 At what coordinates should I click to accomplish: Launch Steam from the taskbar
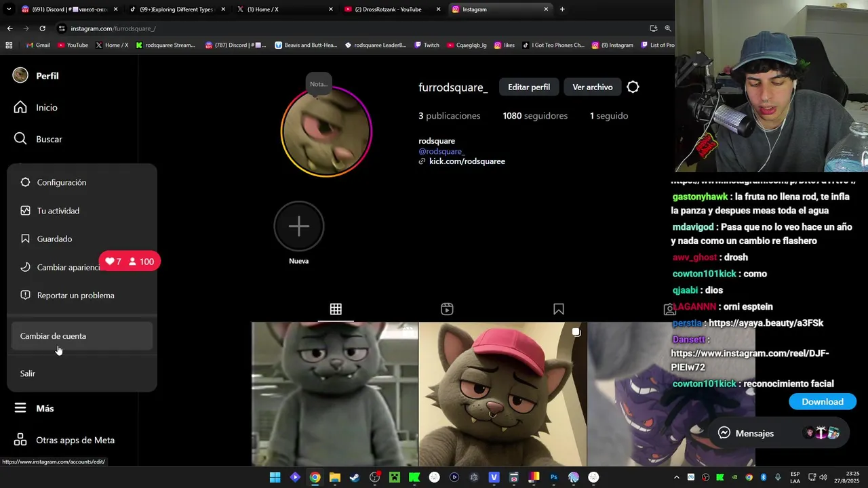[x=355, y=477]
